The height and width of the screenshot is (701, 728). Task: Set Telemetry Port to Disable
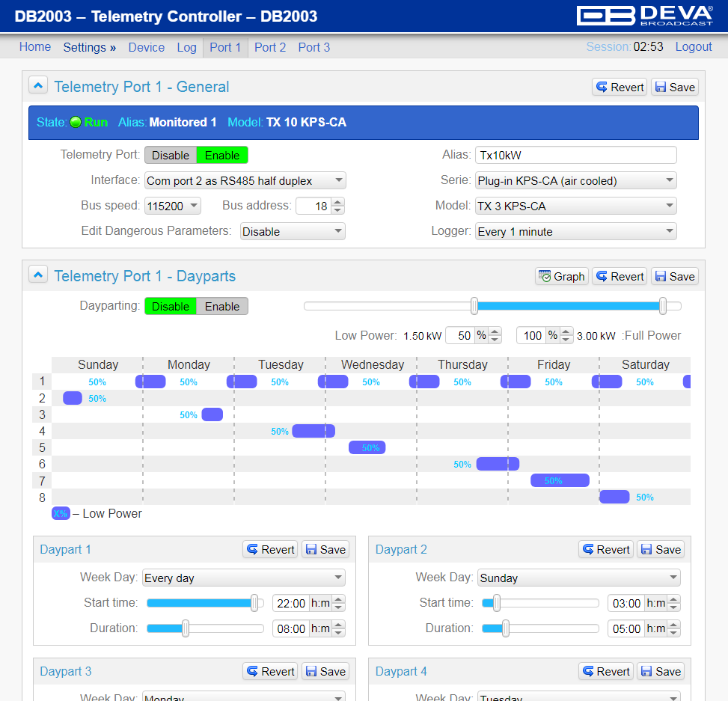171,155
